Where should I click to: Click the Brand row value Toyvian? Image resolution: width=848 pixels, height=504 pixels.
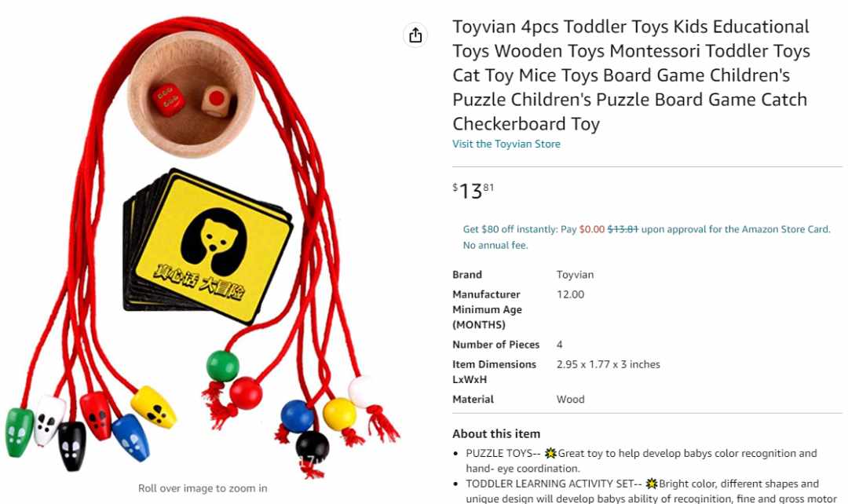point(575,275)
